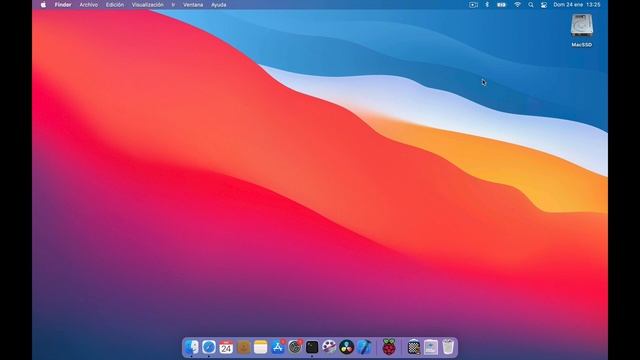Launch the Raspberry Pi app in Dock

pyautogui.click(x=389, y=347)
